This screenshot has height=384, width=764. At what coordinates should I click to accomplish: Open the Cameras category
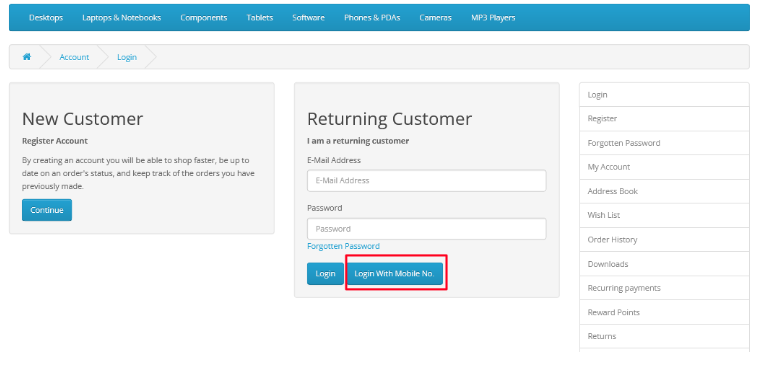click(x=435, y=18)
